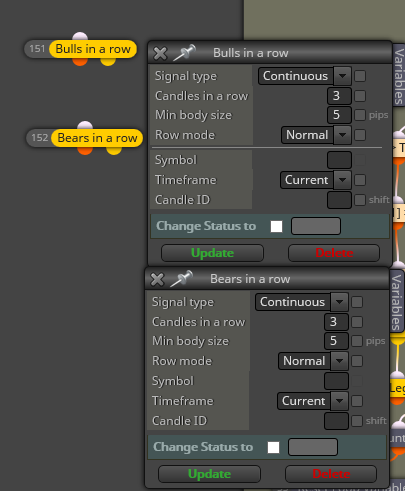This screenshot has height=491, width=405.
Task: Click top input connector of Bulls in a row block
Action: pos(80,36)
